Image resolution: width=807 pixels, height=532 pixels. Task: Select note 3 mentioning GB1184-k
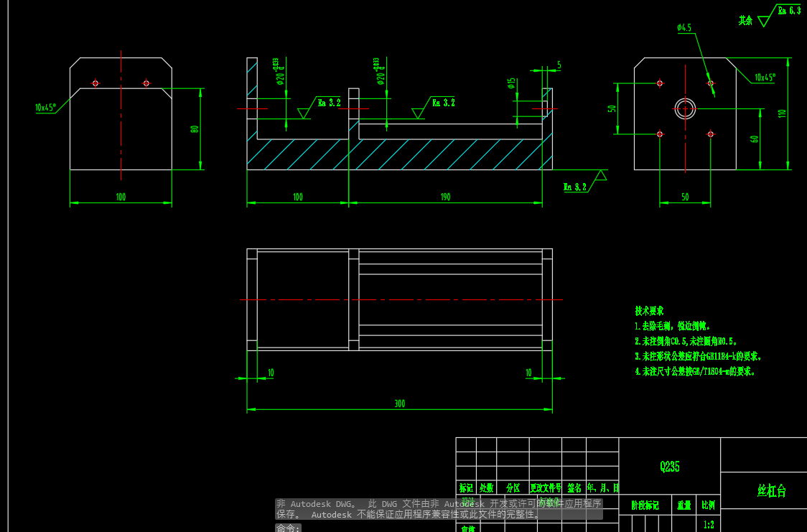(698, 356)
